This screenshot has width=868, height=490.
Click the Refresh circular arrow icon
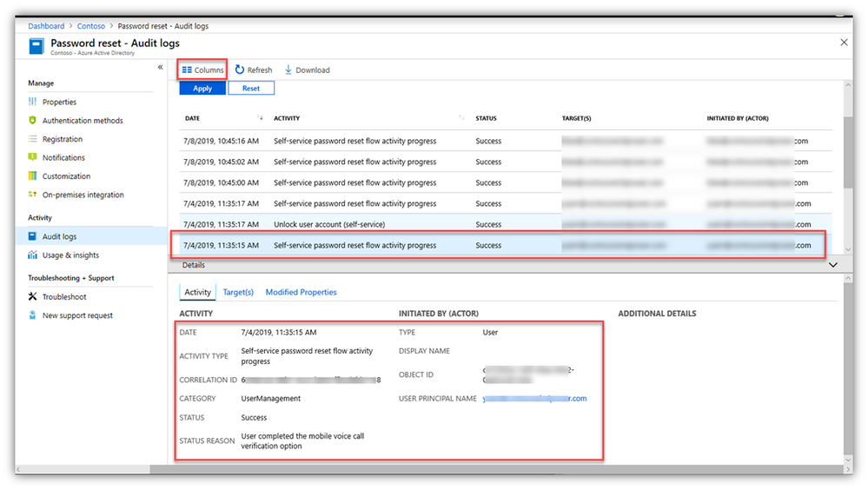click(240, 70)
